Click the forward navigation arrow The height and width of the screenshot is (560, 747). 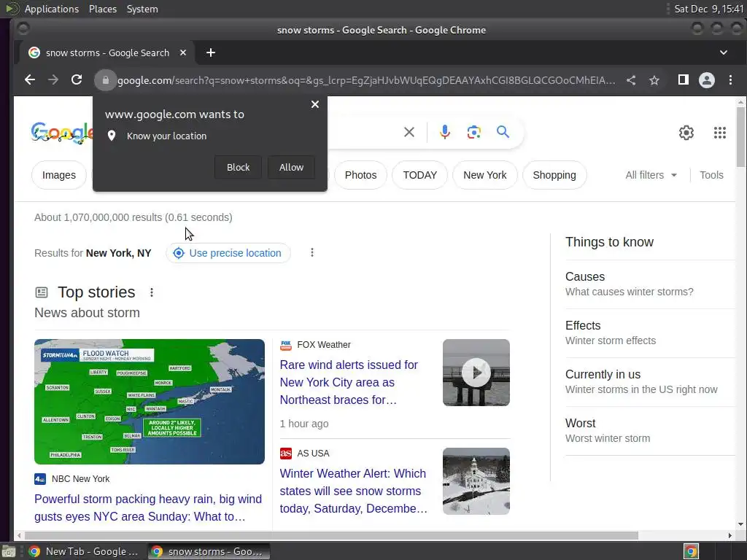53,80
